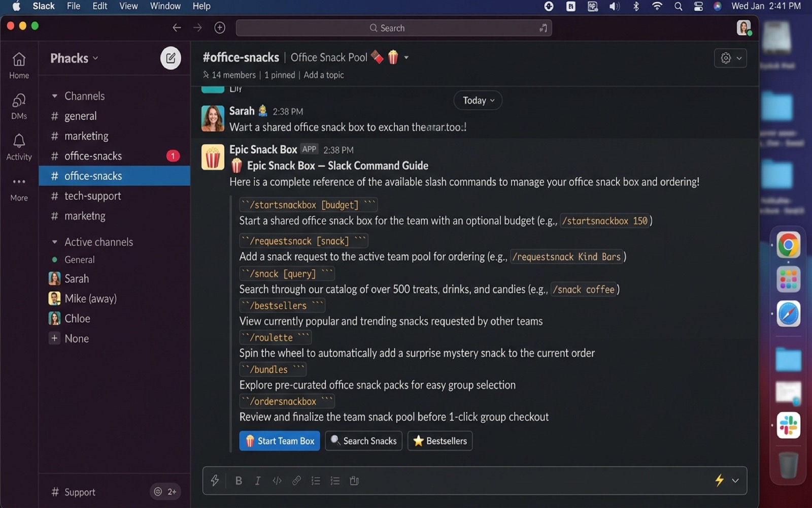Select the general channel
This screenshot has width=812, height=508.
pyautogui.click(x=115, y=116)
